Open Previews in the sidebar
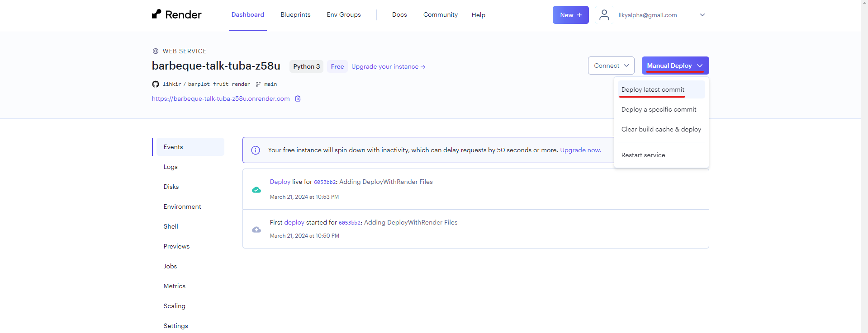This screenshot has height=333, width=868. pos(176,246)
